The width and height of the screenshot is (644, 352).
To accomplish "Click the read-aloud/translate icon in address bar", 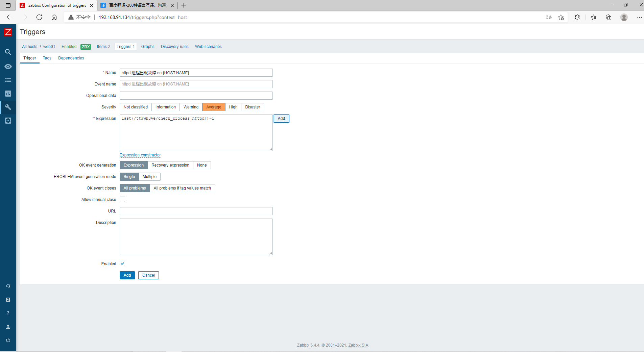I will 549,17.
